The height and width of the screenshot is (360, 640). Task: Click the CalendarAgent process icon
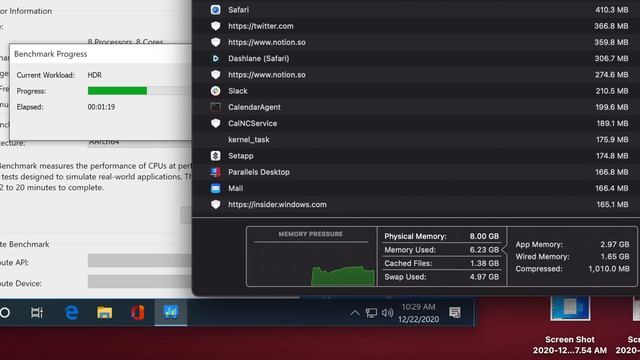coord(216,107)
